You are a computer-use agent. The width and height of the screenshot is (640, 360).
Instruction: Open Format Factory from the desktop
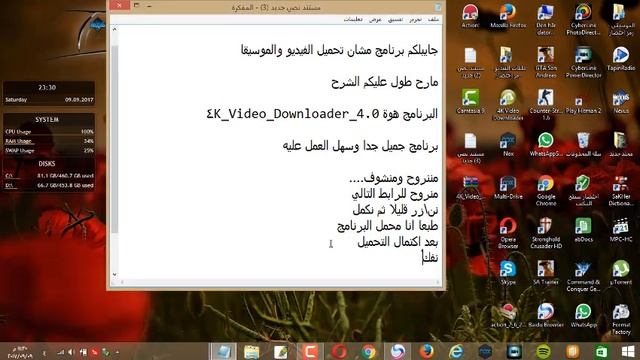point(621,319)
